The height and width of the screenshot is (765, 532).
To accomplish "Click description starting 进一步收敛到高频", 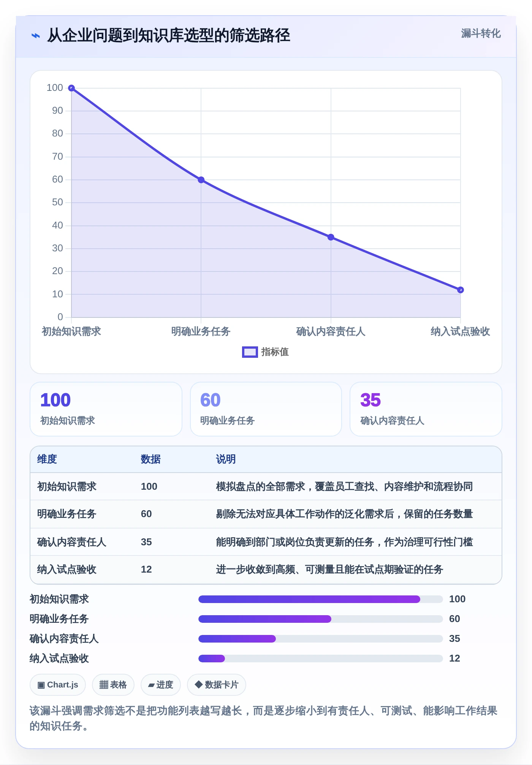I will 330,570.
